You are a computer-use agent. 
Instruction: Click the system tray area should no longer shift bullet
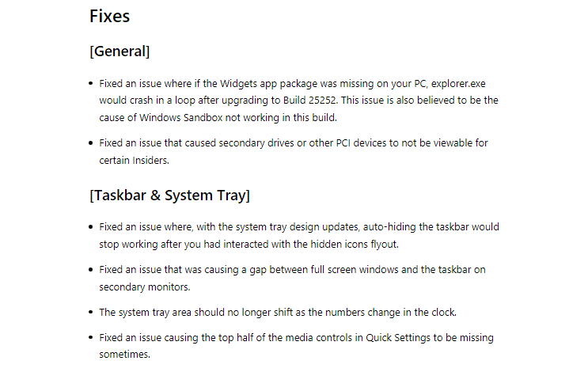coord(278,313)
